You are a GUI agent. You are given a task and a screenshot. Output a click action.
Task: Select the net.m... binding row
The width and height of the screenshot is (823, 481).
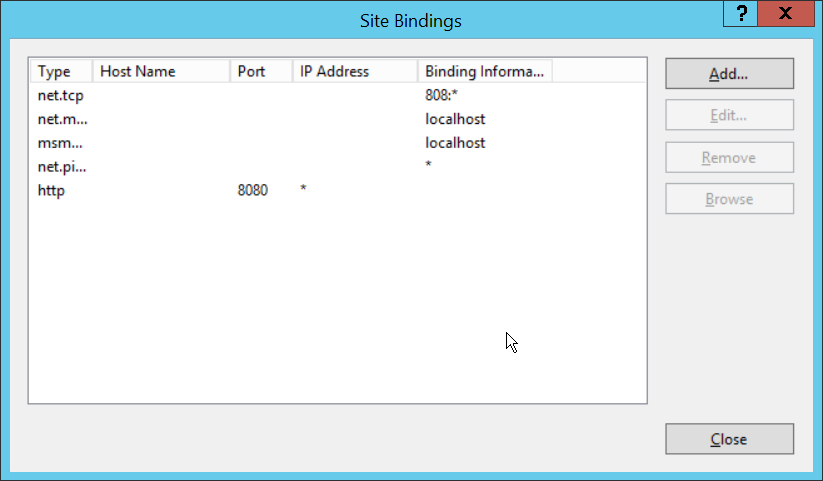click(62, 119)
